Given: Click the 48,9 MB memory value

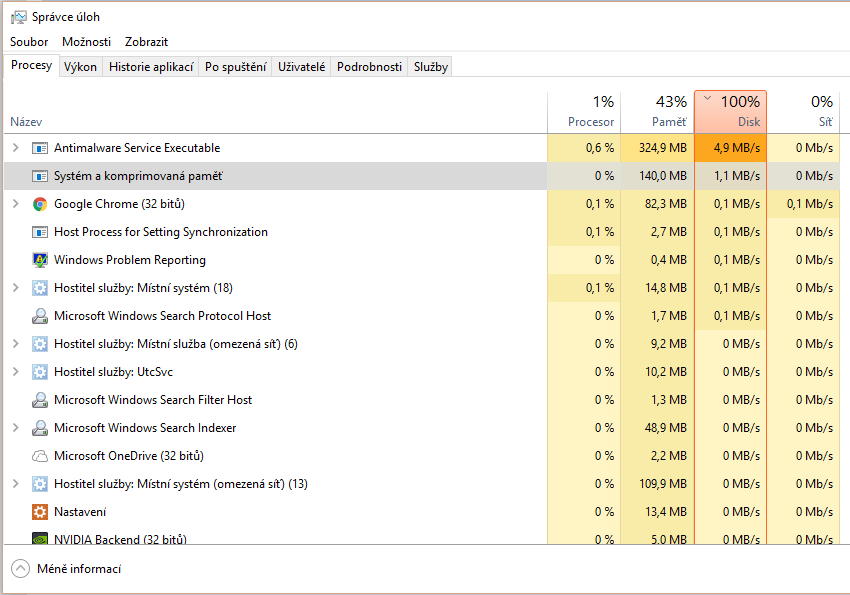Looking at the screenshot, I should click(x=665, y=428).
